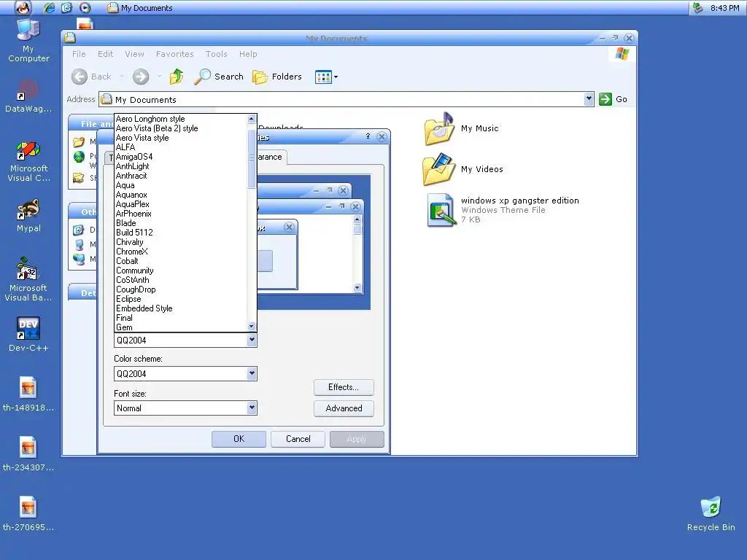This screenshot has height=560, width=747.
Task: Open the Recycle Bin
Action: [x=711, y=514]
